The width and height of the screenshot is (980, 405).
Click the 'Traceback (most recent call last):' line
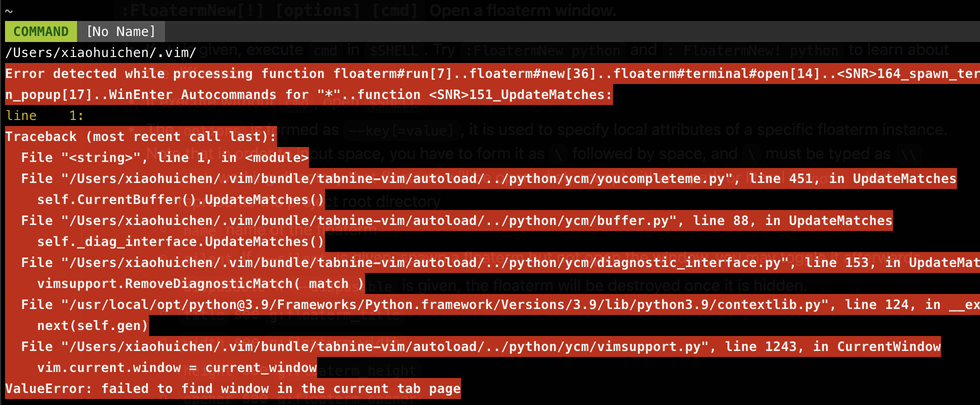140,136
